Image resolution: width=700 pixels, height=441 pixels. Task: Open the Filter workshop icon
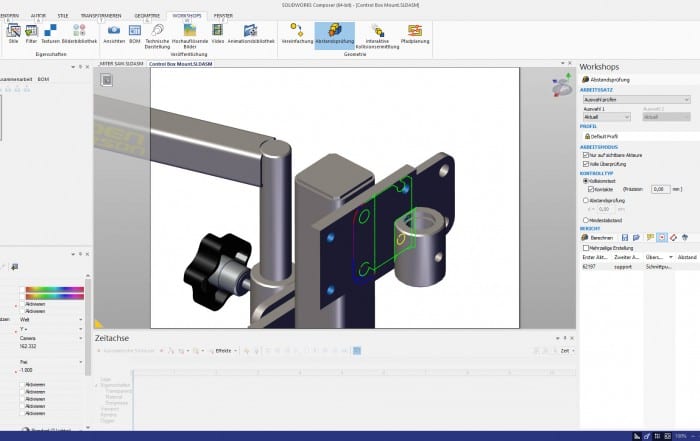(31, 34)
